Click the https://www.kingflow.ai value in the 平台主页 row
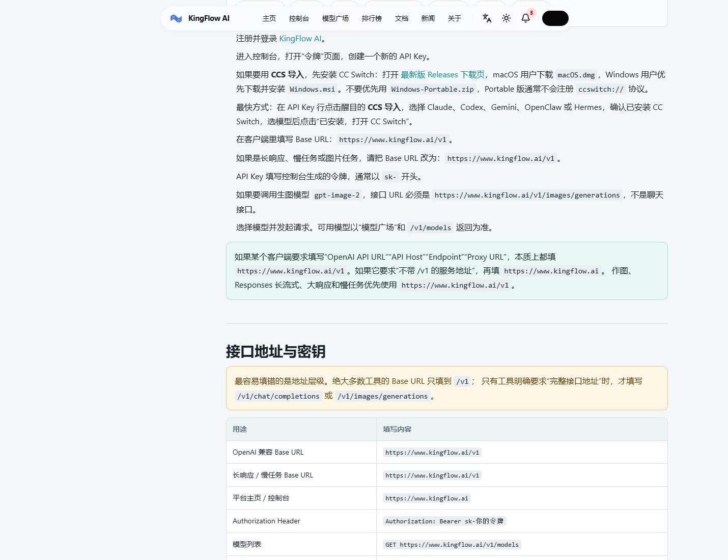The height and width of the screenshot is (560, 728). 427,498
